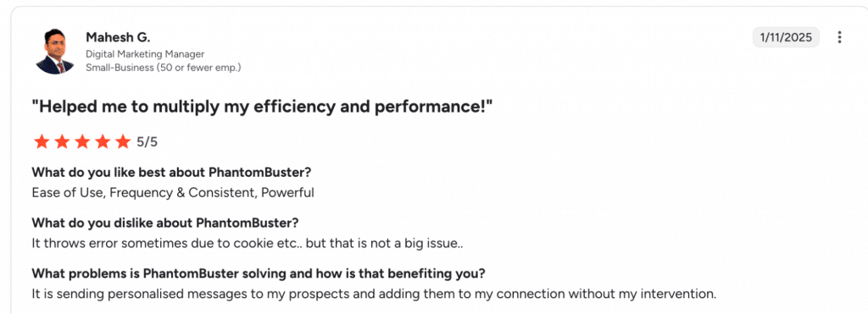This screenshot has height=314, width=868.
Task: Open the three-dot options menu
Action: pyautogui.click(x=839, y=37)
